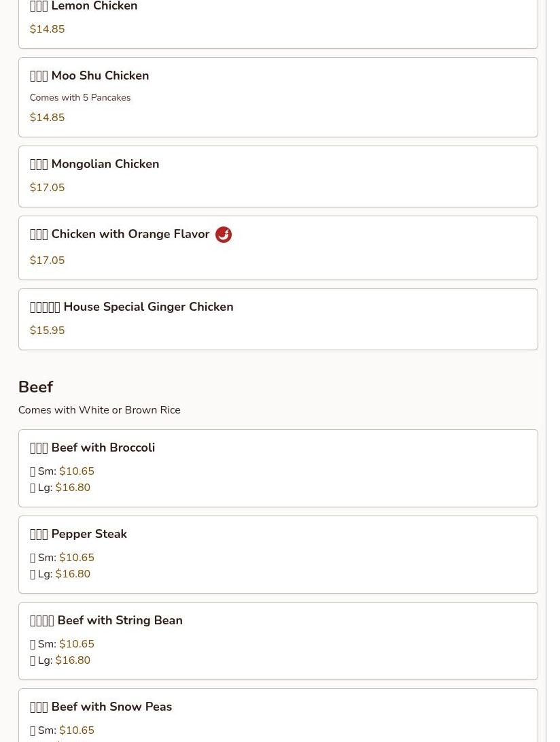Pick small Beef with String Bean price

[77, 644]
